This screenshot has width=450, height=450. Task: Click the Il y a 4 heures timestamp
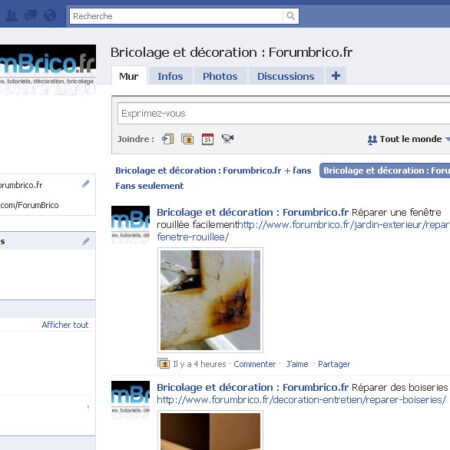[199, 364]
